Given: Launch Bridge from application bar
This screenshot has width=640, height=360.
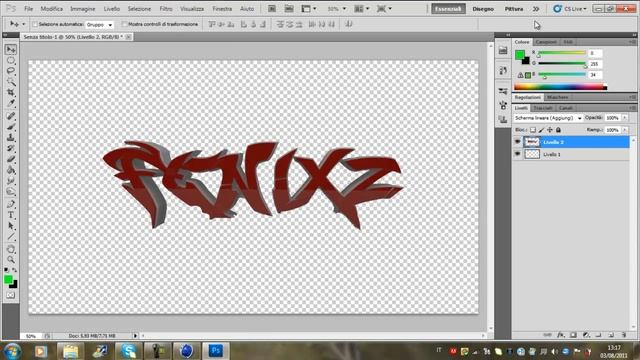Looking at the screenshot, I should [272, 9].
